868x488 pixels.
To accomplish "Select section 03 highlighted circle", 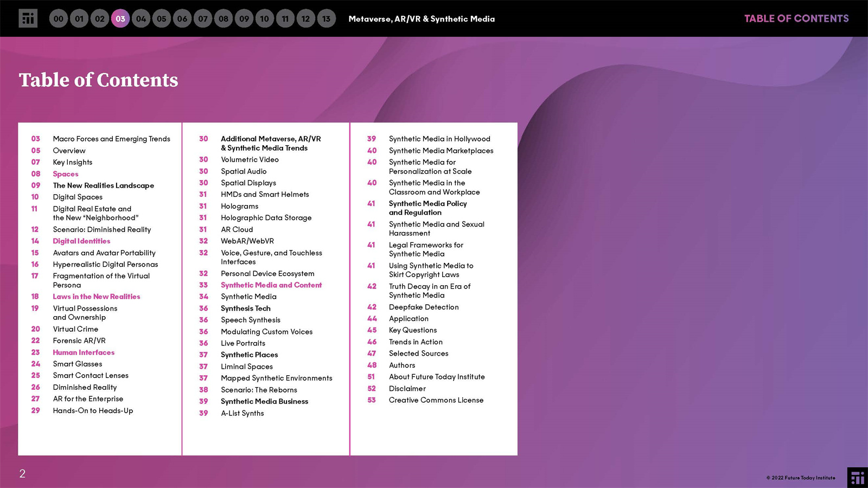I will click(120, 19).
